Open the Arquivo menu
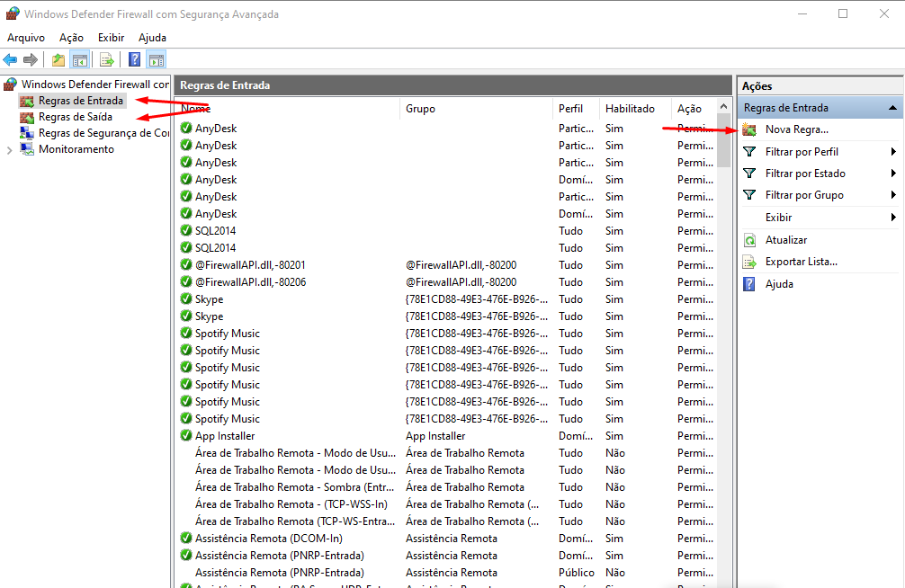 click(26, 38)
